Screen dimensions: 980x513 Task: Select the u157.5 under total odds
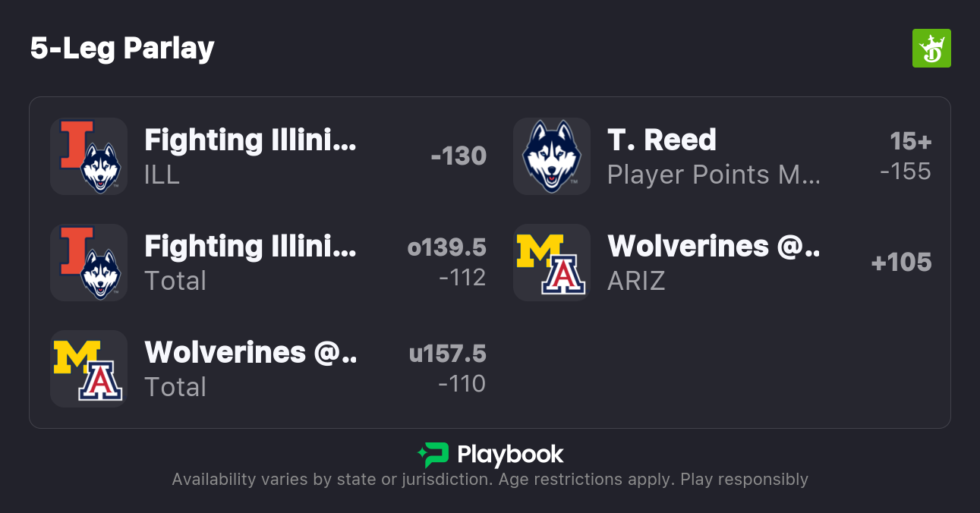[447, 369]
